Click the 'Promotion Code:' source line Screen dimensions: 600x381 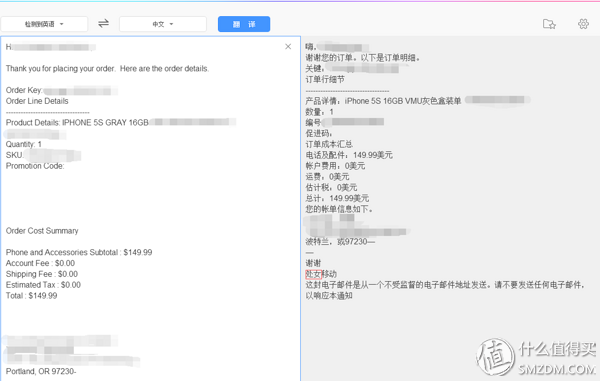[35, 166]
